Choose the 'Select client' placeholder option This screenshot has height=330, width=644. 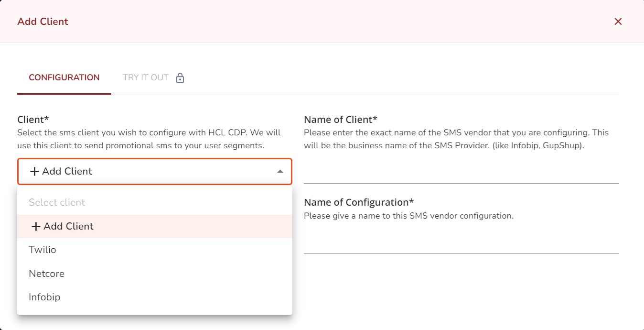(x=57, y=202)
